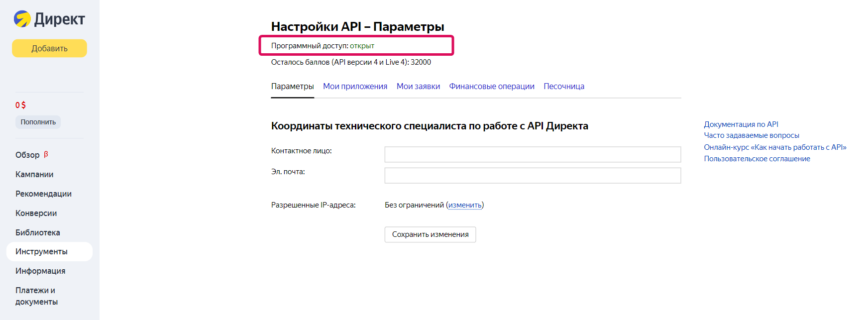Go to Кампании section
868x320 pixels.
(34, 174)
